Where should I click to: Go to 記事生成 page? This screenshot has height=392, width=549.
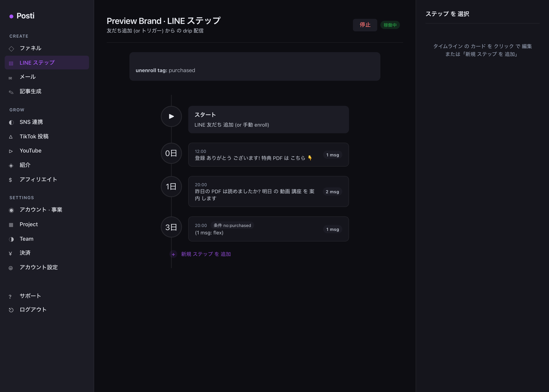tap(47, 92)
